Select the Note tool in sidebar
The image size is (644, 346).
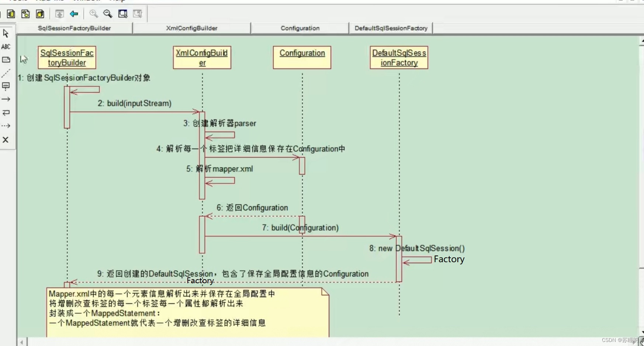tap(6, 60)
